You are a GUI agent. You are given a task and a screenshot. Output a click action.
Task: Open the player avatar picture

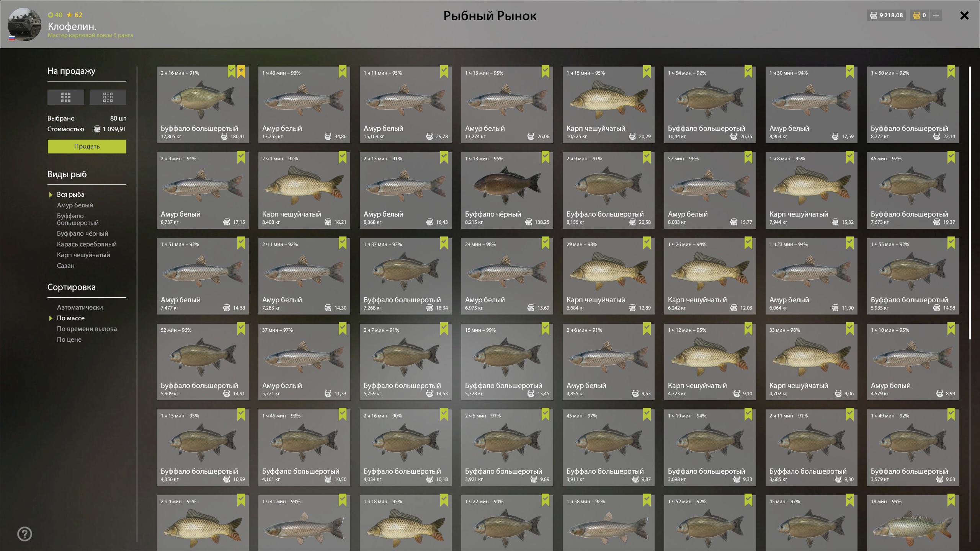coord(24,24)
